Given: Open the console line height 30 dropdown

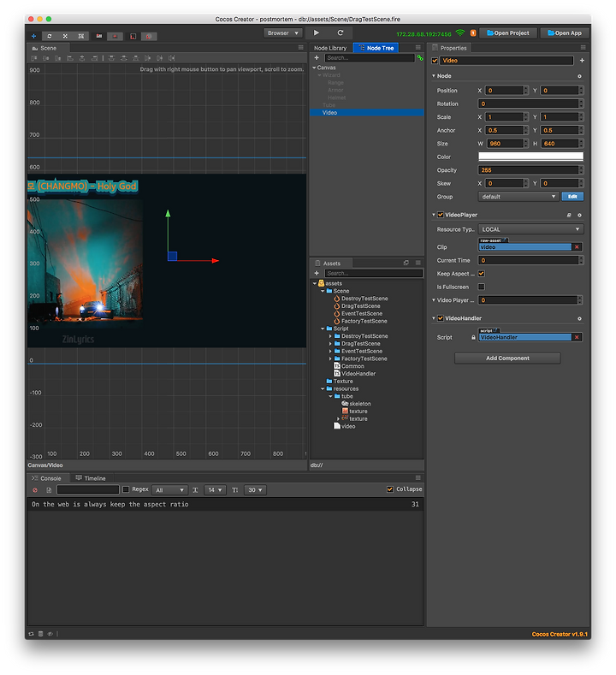Looking at the screenshot, I should (x=255, y=490).
